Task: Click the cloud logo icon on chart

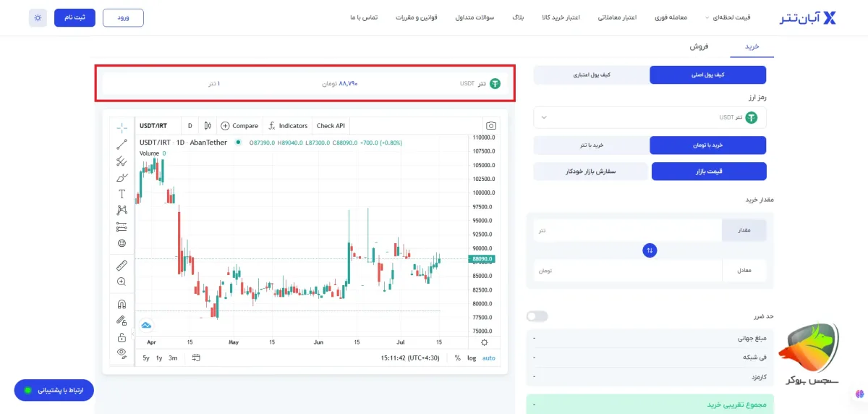Action: click(x=146, y=325)
